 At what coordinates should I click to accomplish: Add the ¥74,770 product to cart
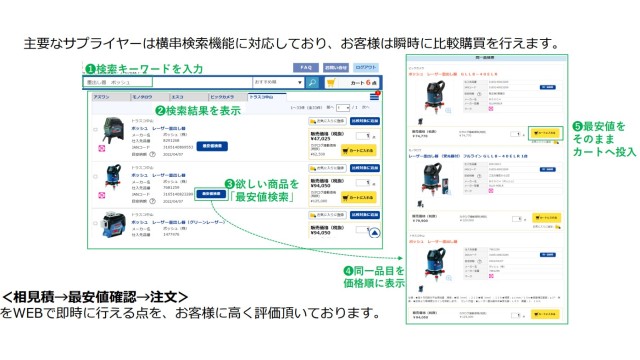coord(545,133)
